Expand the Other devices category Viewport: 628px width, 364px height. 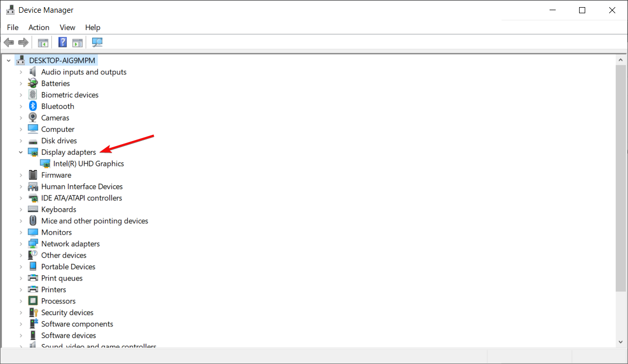(20, 255)
